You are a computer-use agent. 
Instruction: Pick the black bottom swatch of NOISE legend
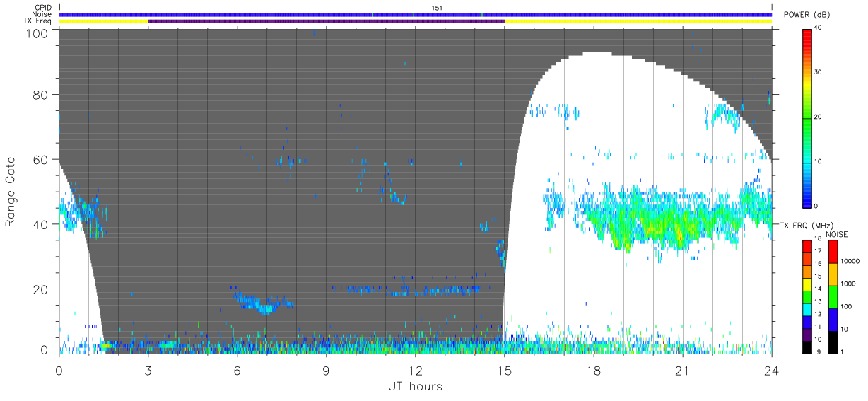(832, 342)
